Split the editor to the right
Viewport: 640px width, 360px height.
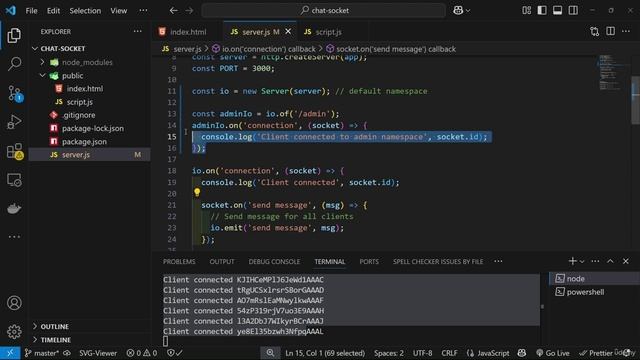pyautogui.click(x=610, y=31)
